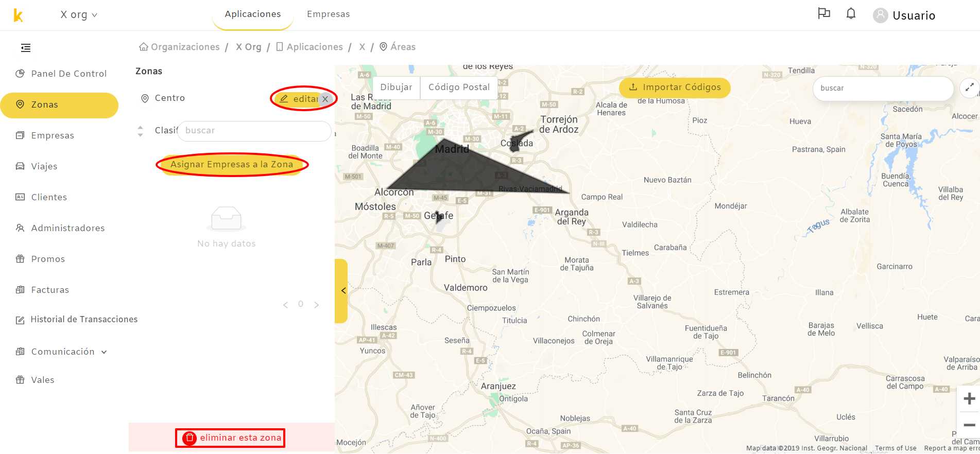Toggle sort order of Clasif column

(x=140, y=131)
